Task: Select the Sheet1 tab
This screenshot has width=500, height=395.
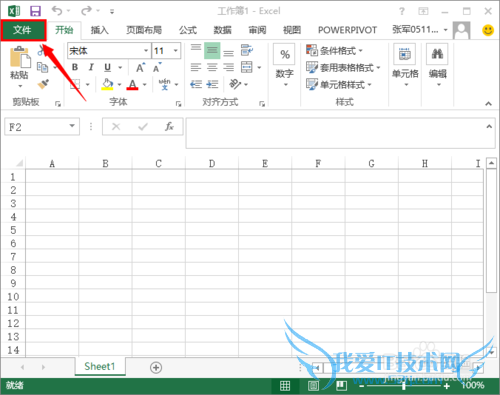Action: (100, 366)
